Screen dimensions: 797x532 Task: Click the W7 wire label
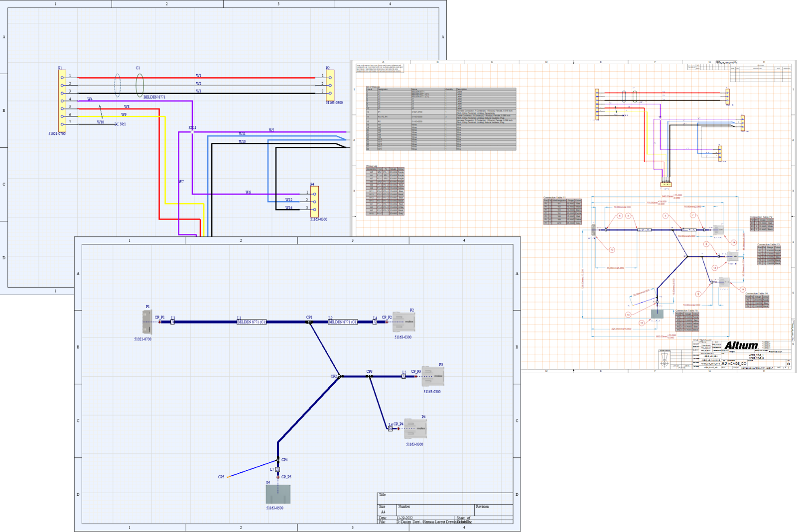[181, 181]
